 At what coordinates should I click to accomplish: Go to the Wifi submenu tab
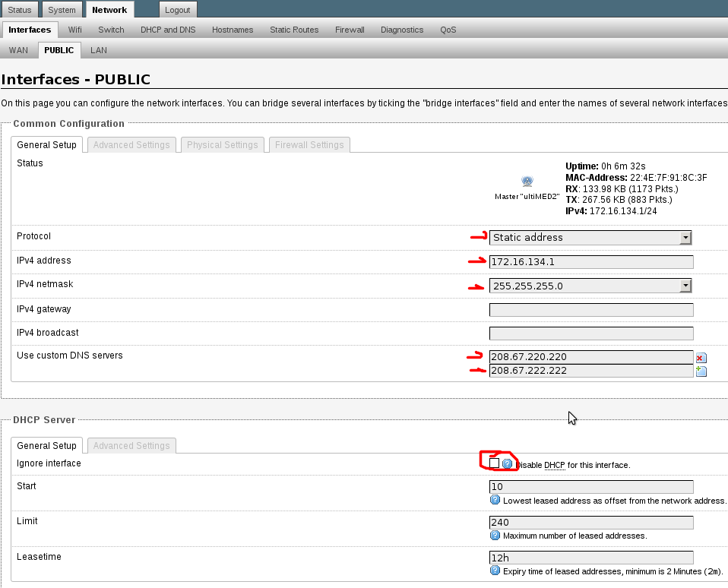[74, 30]
